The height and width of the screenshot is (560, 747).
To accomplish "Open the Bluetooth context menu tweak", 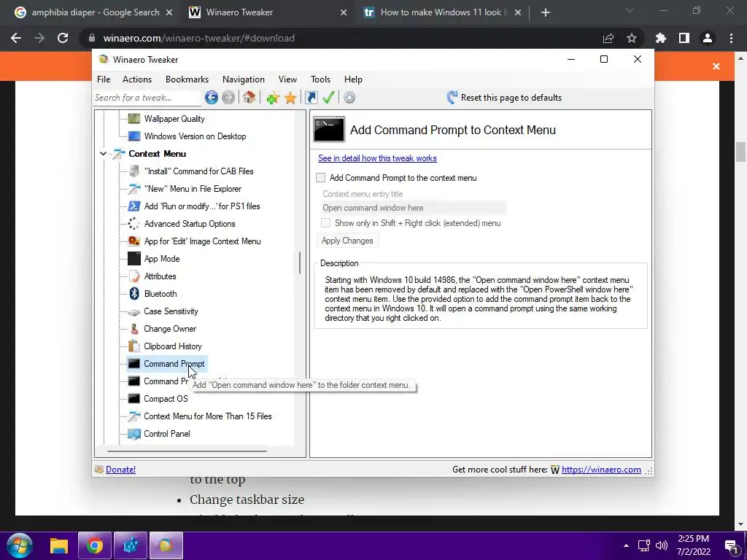I will (x=160, y=294).
